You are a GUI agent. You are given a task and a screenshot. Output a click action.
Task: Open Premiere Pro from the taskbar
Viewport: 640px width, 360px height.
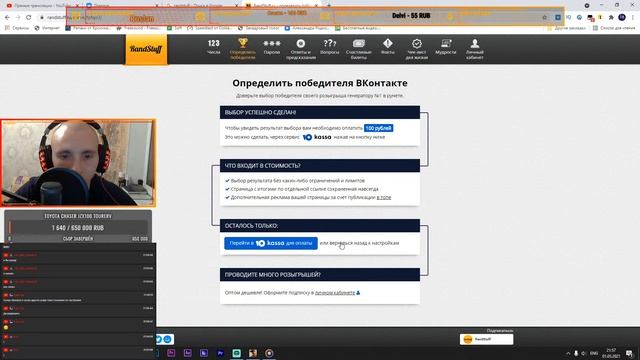coord(220,353)
